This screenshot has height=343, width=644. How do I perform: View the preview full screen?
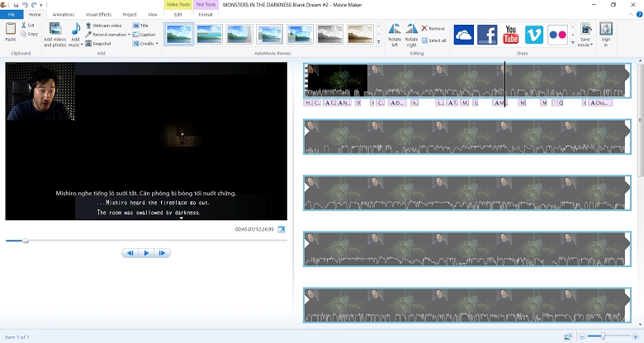(282, 229)
